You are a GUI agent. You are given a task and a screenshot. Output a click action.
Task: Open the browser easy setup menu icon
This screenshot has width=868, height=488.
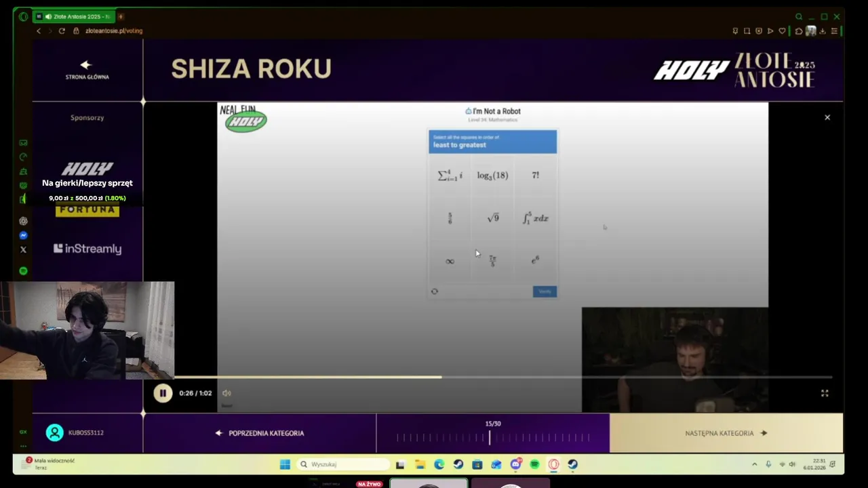tap(835, 30)
